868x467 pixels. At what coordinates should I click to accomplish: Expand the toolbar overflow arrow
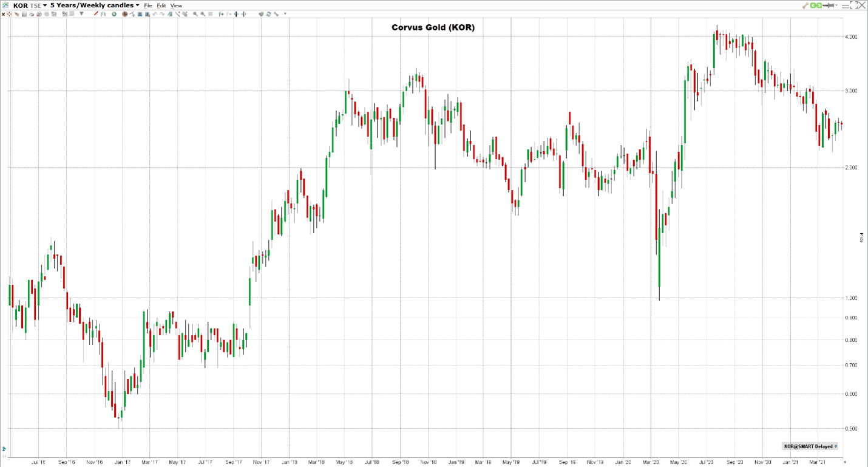pyautogui.click(x=285, y=14)
